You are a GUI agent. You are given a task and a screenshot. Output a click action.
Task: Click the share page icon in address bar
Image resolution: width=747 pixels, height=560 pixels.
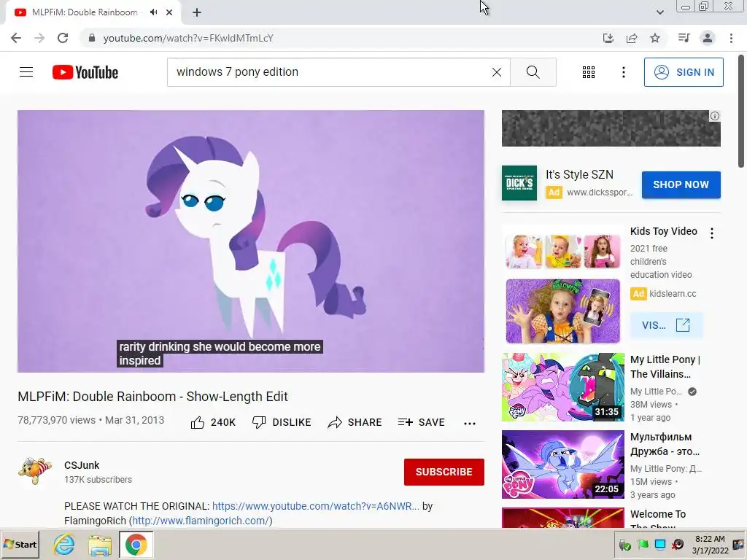click(632, 38)
